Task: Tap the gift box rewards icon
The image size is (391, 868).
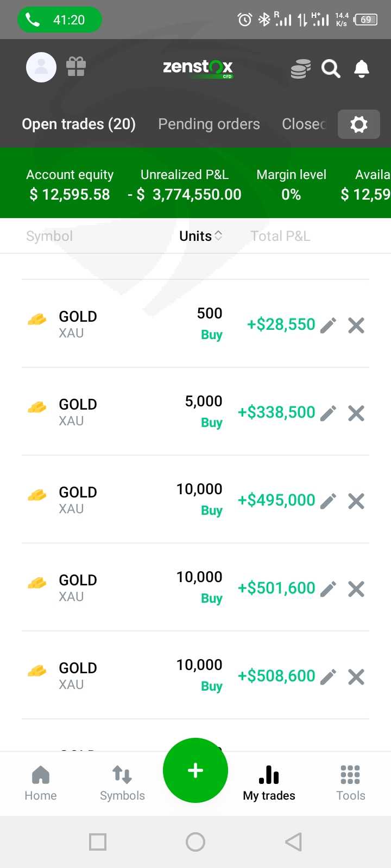Action: (76, 67)
